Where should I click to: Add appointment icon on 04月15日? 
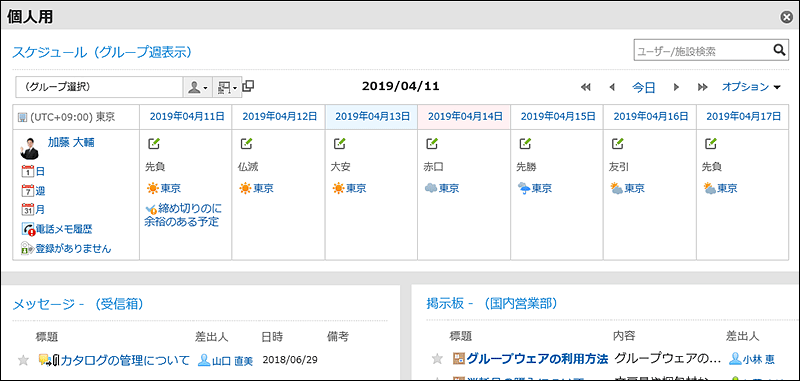525,144
